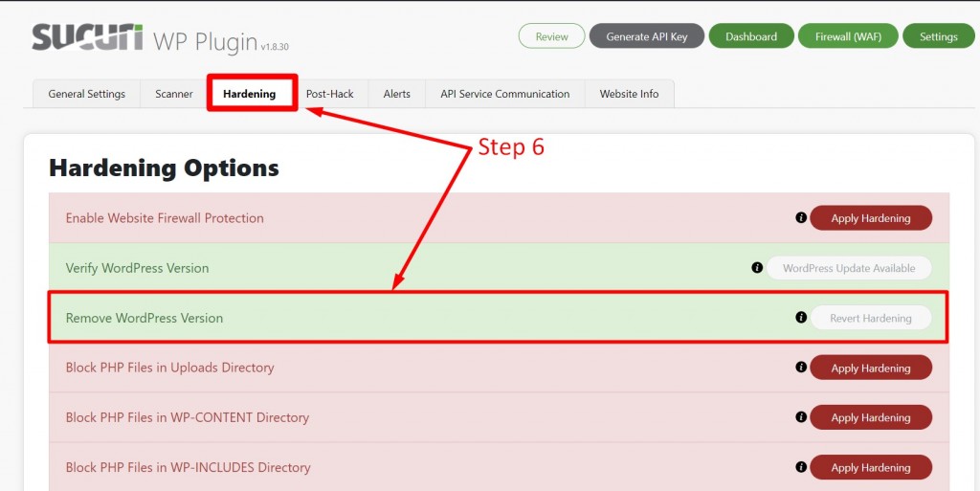Viewport: 980px width, 491px height.
Task: Apply Hardening for PHP Files in WP-CONTENT Directory
Action: pyautogui.click(x=871, y=417)
